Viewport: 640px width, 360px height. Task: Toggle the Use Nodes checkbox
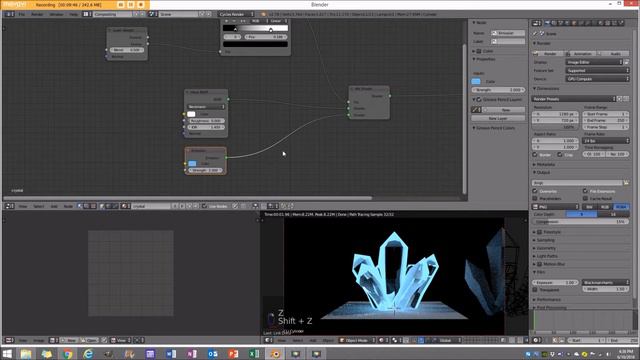click(204, 206)
